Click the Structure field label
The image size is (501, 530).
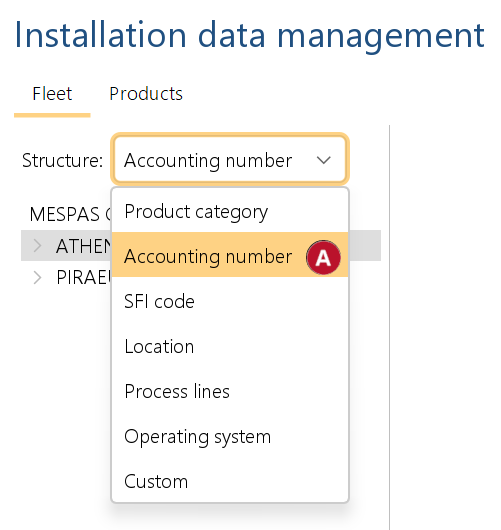coord(63,160)
